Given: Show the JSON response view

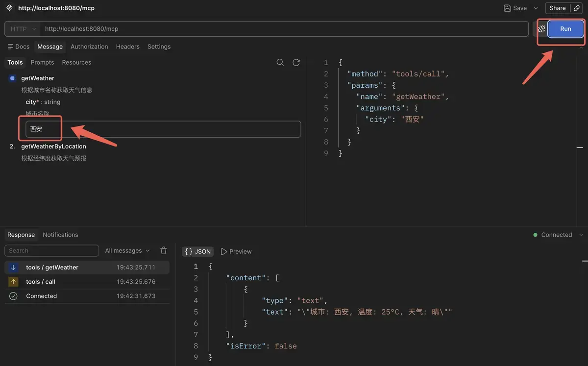Looking at the screenshot, I should (198, 251).
